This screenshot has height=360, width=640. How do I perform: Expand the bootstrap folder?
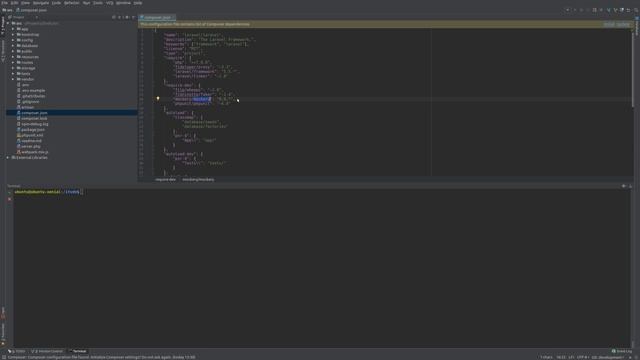tap(13, 35)
